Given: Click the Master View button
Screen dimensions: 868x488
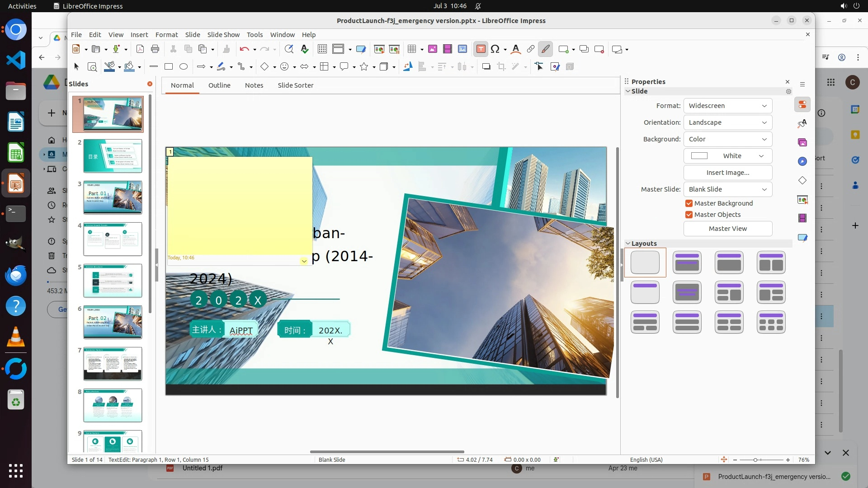Looking at the screenshot, I should click(x=727, y=229).
